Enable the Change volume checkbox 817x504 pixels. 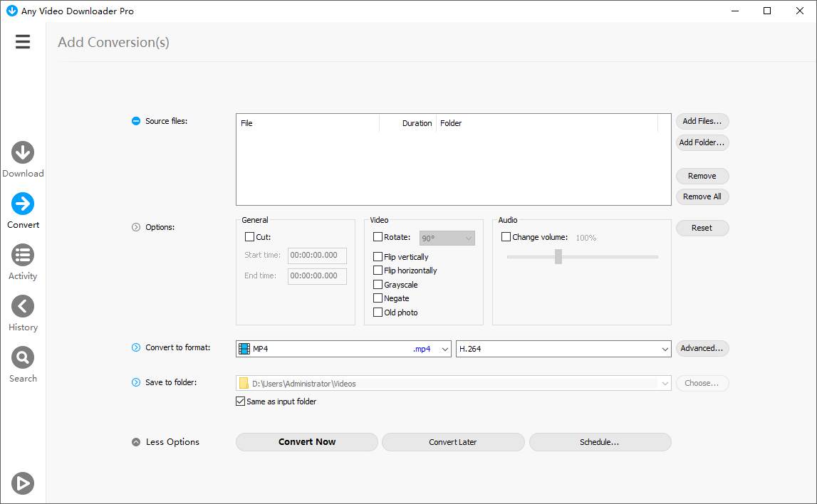[x=506, y=237]
